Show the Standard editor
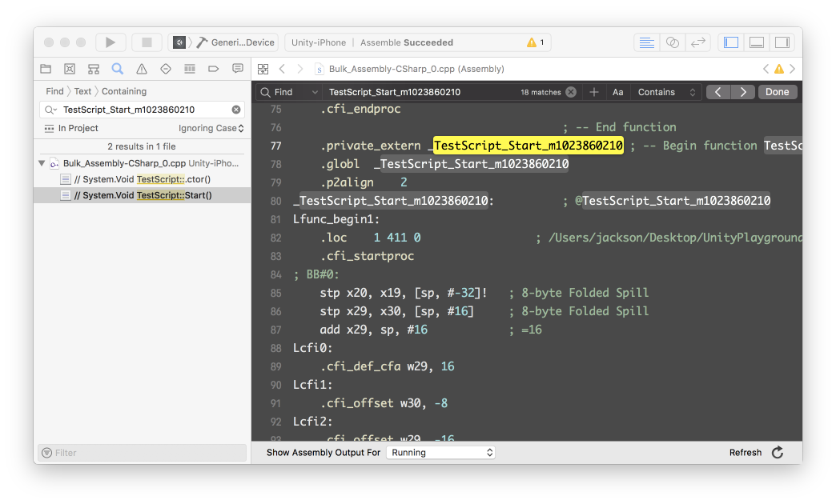 646,42
